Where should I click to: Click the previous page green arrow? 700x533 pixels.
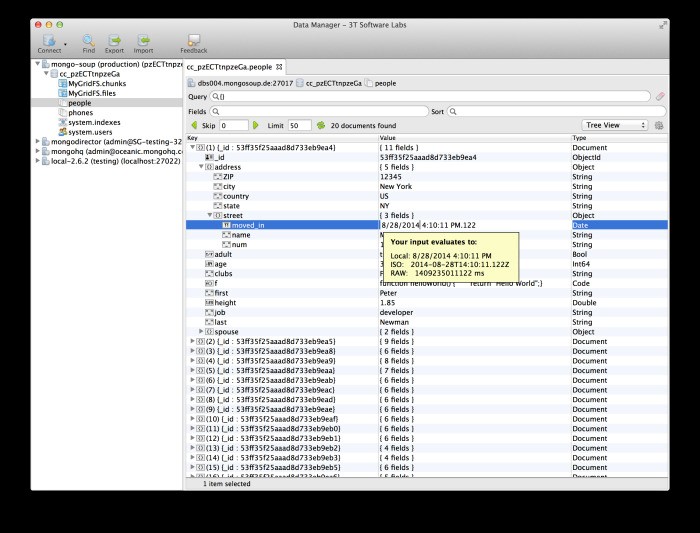pyautogui.click(x=194, y=125)
